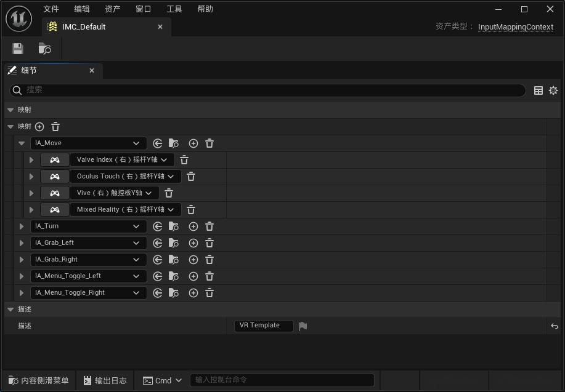Use selected asset for IA_Grab_Left mapping

pos(158,242)
